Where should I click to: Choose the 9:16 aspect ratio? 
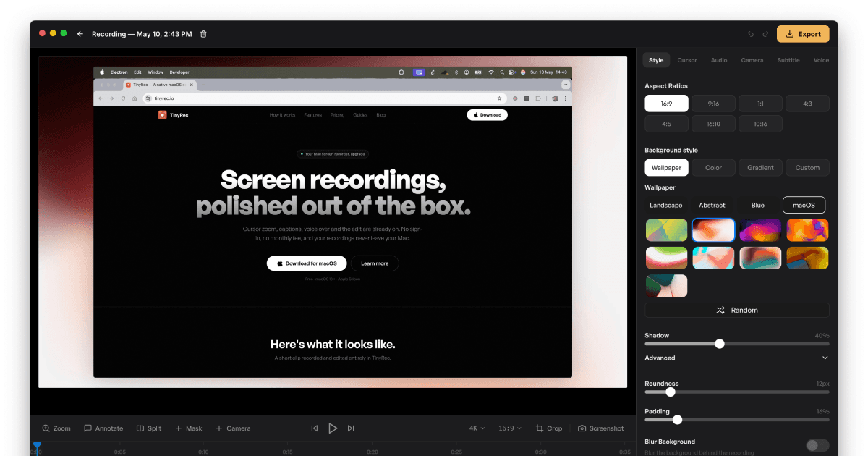(x=713, y=104)
